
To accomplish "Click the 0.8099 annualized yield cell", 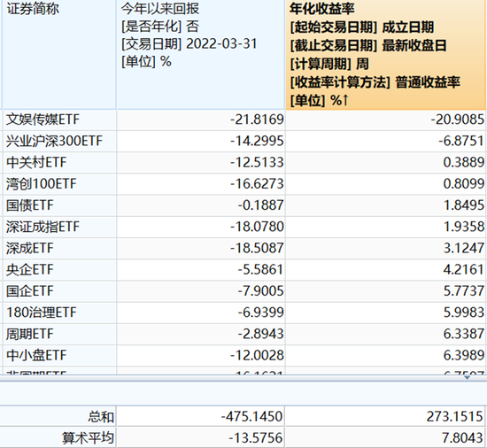I will pyautogui.click(x=385, y=184).
